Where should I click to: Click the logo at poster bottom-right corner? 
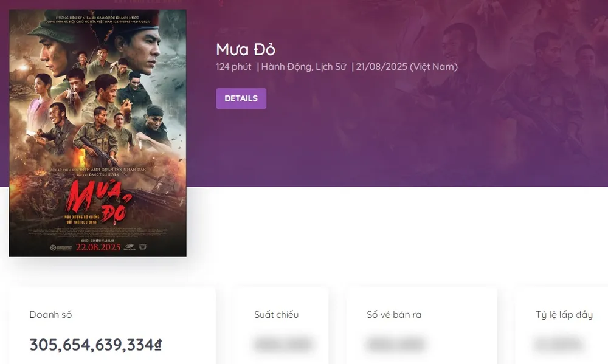143,247
